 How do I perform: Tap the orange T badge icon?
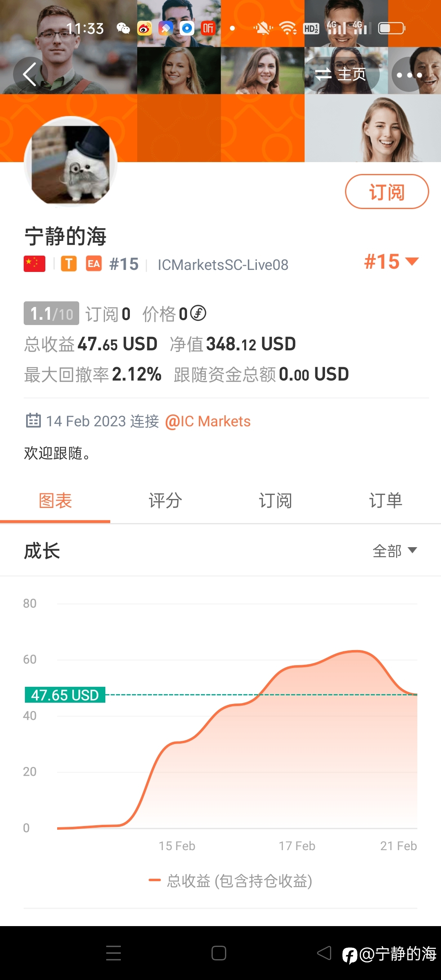69,264
